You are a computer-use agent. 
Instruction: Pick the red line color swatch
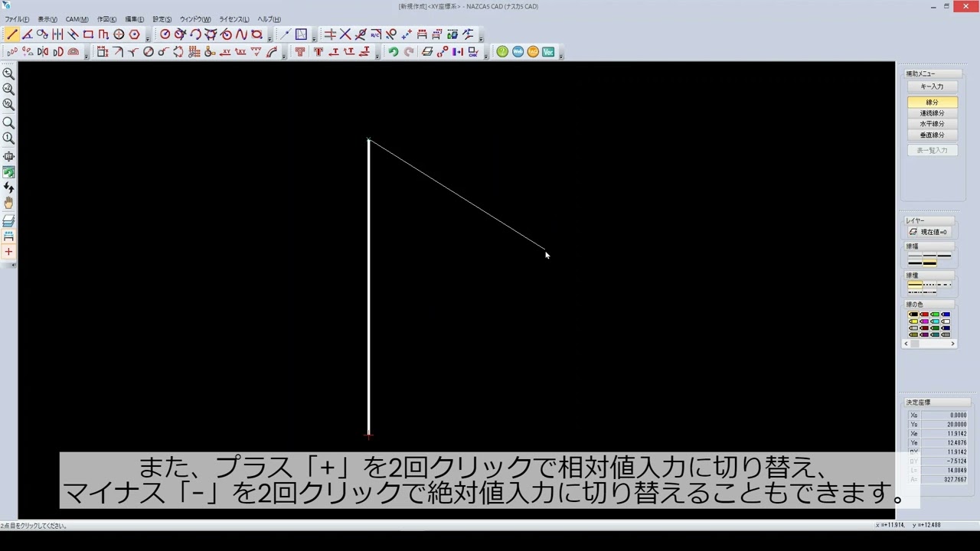tap(924, 315)
